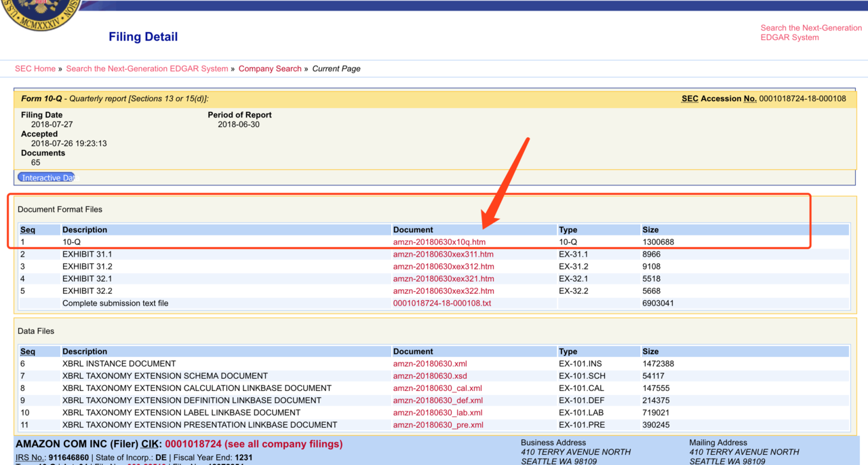
Task: Click Complete submission text file description
Action: 115,303
